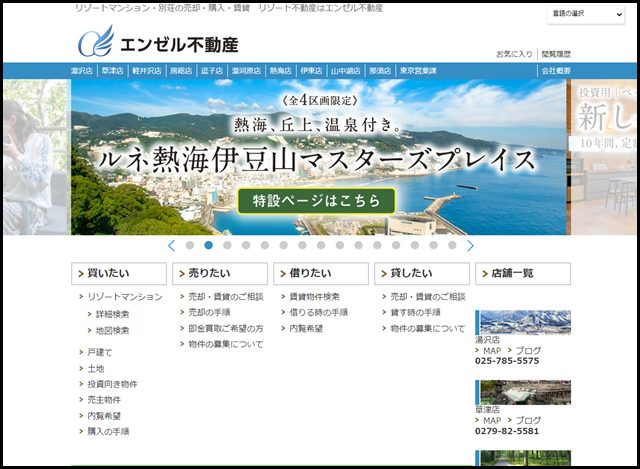Open the 売却の手順 link
Viewport: 640px width, 469px height.
click(209, 312)
